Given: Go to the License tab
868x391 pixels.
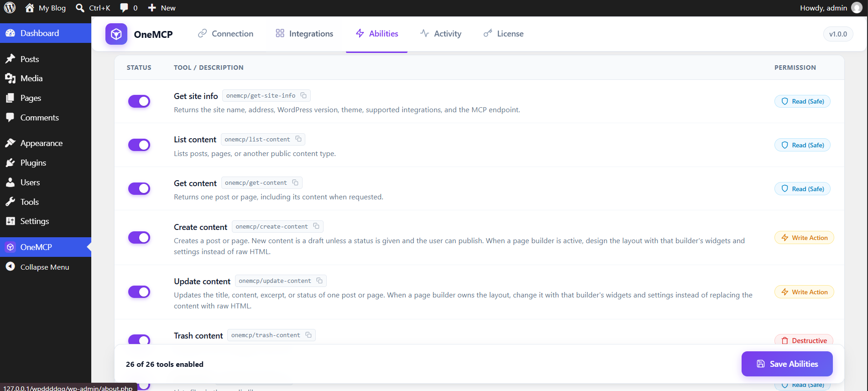Looking at the screenshot, I should (x=503, y=34).
